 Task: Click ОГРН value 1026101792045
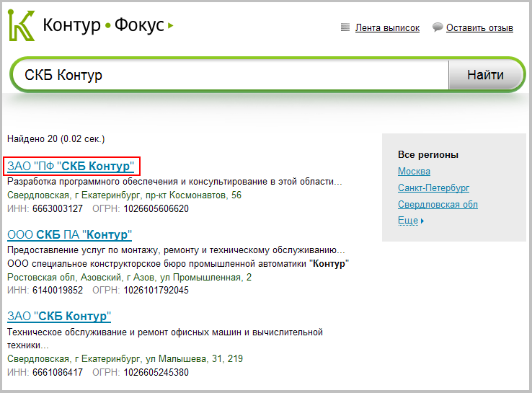tap(156, 291)
